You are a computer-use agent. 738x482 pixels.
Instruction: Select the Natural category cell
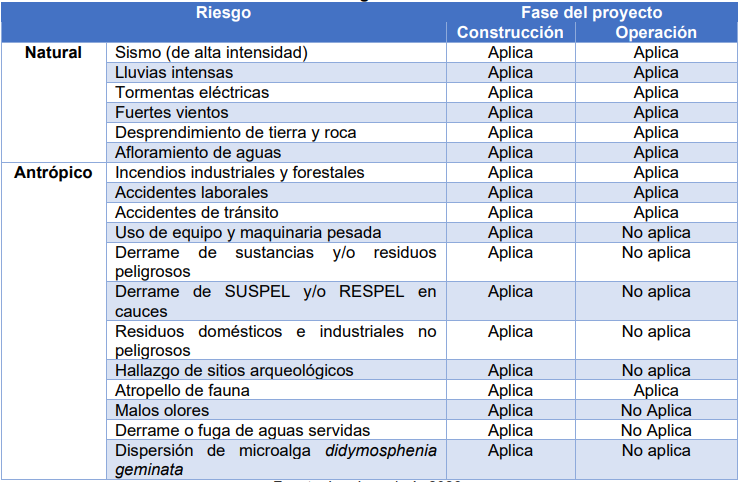click(x=53, y=52)
